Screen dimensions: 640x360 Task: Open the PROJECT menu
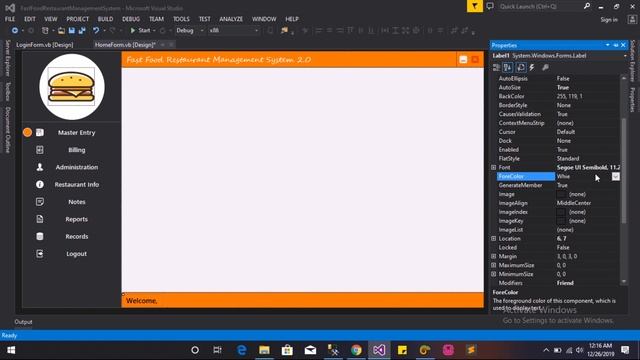tap(78, 19)
